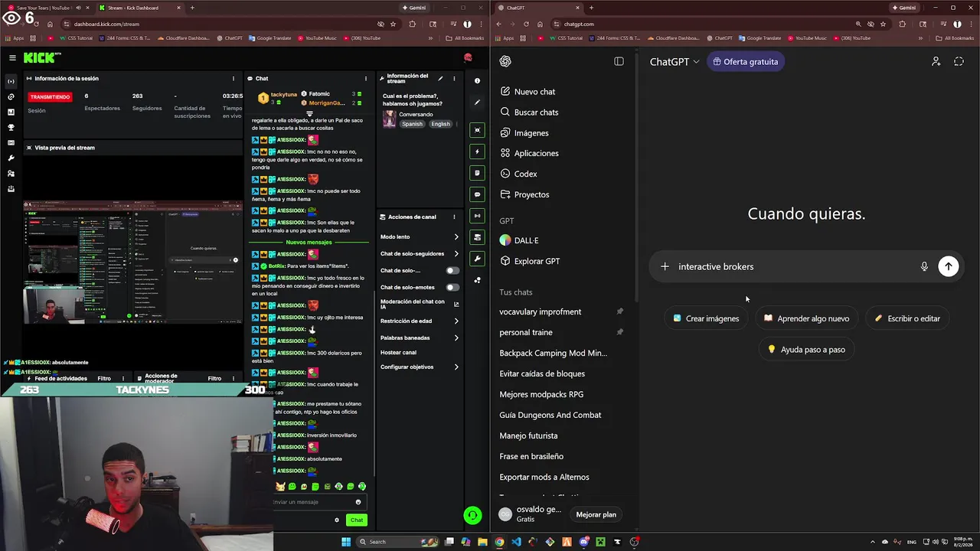980x551 pixels.
Task: Click the Ayuda paso a paso chip
Action: (x=806, y=349)
